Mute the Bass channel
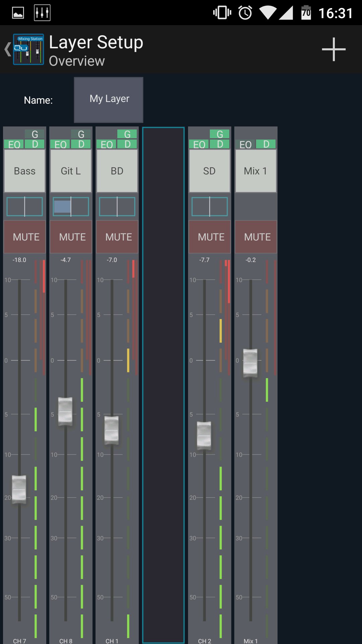 pos(25,237)
